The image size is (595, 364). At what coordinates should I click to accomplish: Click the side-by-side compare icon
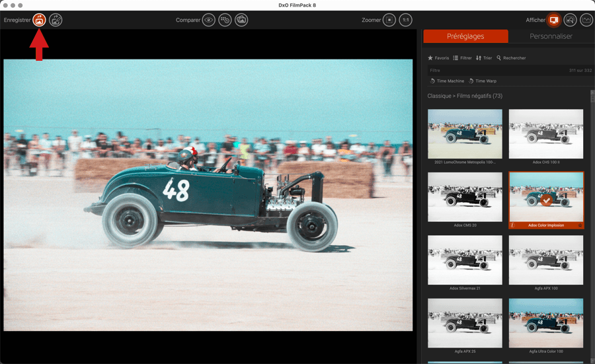[x=225, y=20]
